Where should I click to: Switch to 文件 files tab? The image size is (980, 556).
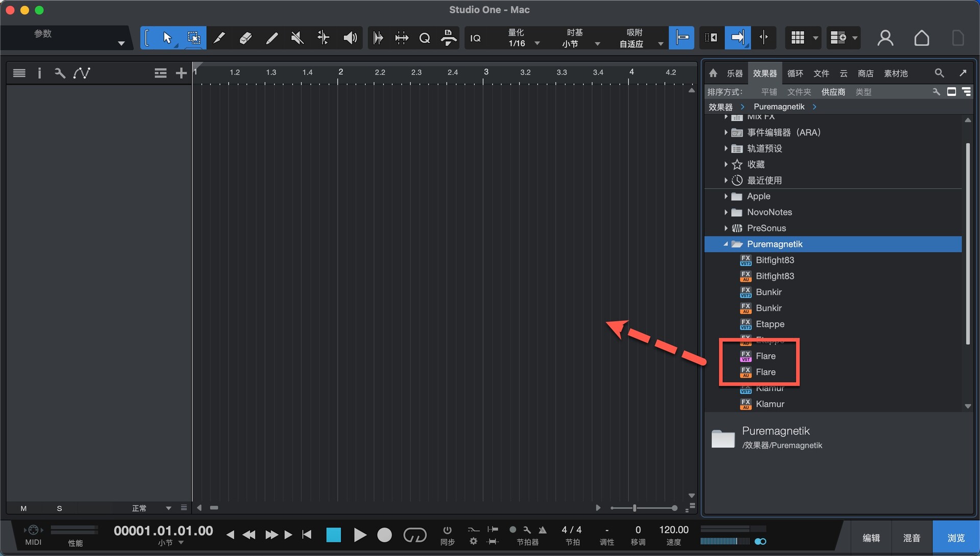821,73
